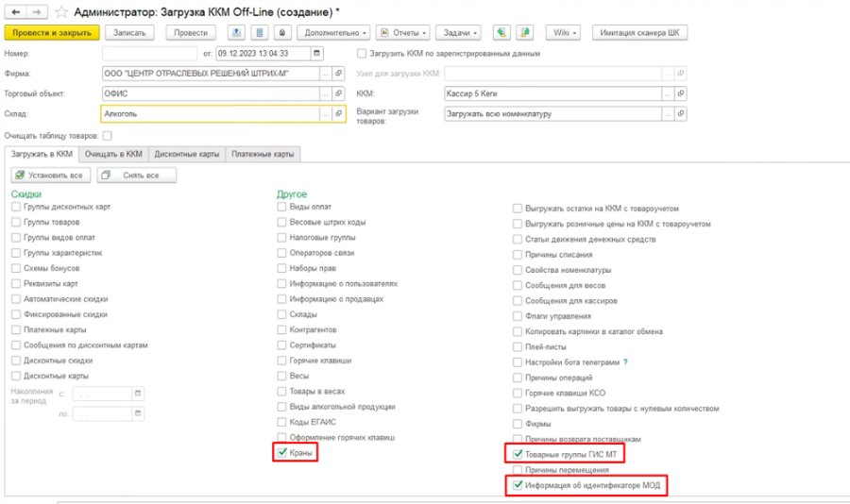Open the Задачи dropdown

click(x=459, y=32)
